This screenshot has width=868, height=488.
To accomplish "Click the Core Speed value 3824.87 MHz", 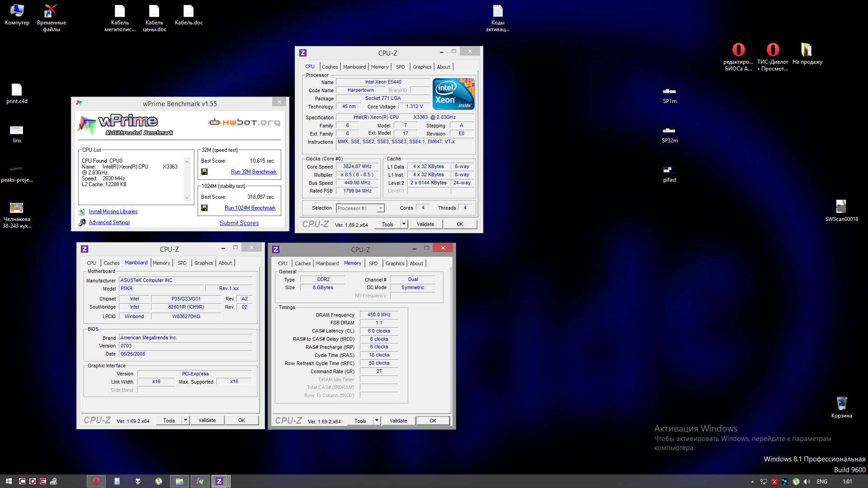I will coord(357,167).
